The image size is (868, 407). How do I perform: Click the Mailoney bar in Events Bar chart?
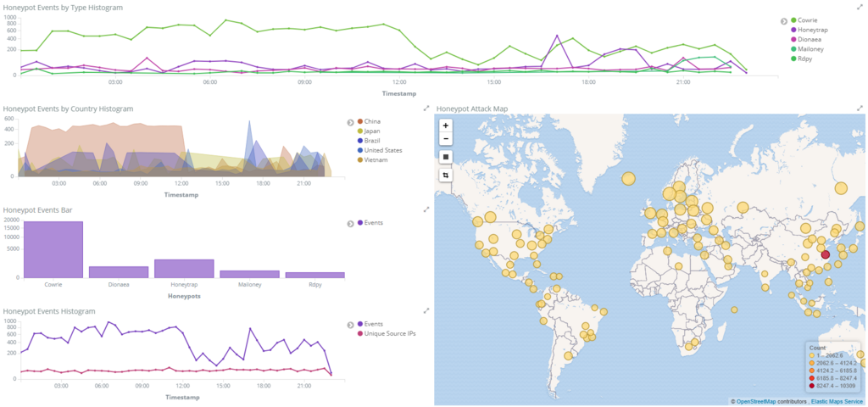pyautogui.click(x=250, y=274)
